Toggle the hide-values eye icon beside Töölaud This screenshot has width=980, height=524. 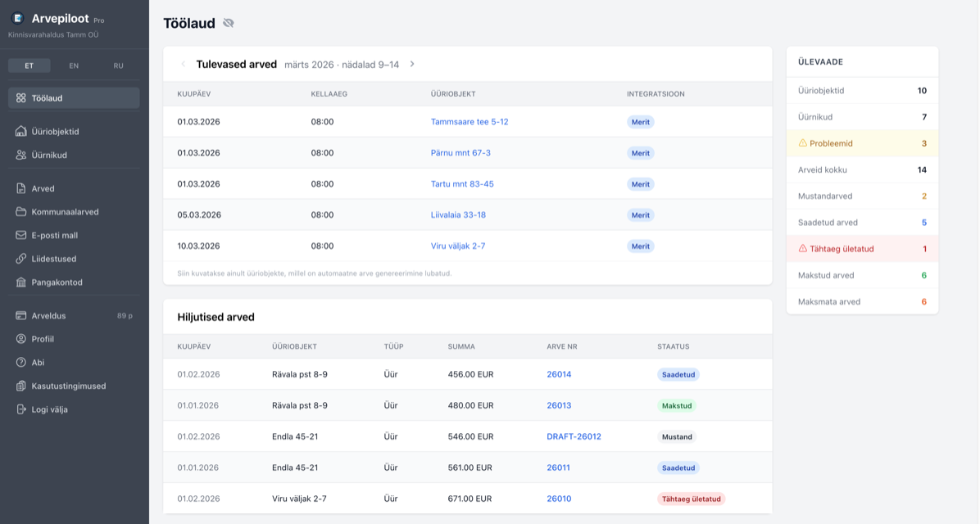click(x=229, y=23)
